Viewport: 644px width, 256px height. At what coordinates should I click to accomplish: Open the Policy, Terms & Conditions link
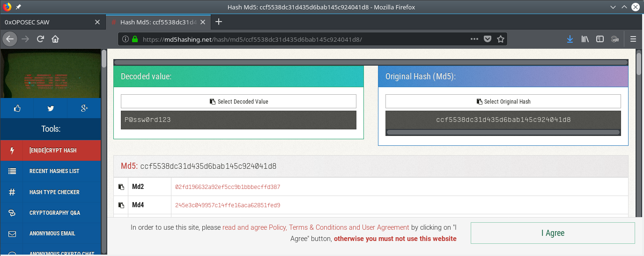coord(316,227)
